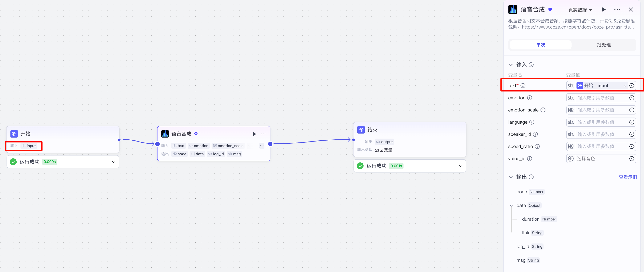Select the 单次 tab

(x=540, y=45)
